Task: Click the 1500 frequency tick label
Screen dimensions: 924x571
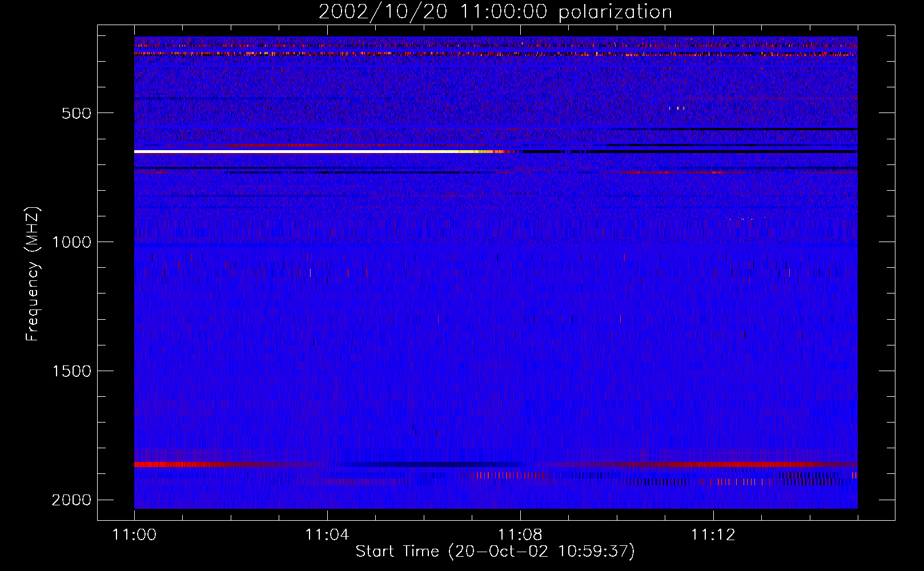Action: point(71,371)
